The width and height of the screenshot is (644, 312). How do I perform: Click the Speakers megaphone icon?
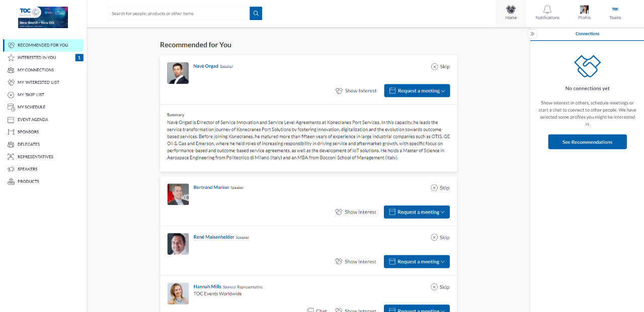[11, 169]
